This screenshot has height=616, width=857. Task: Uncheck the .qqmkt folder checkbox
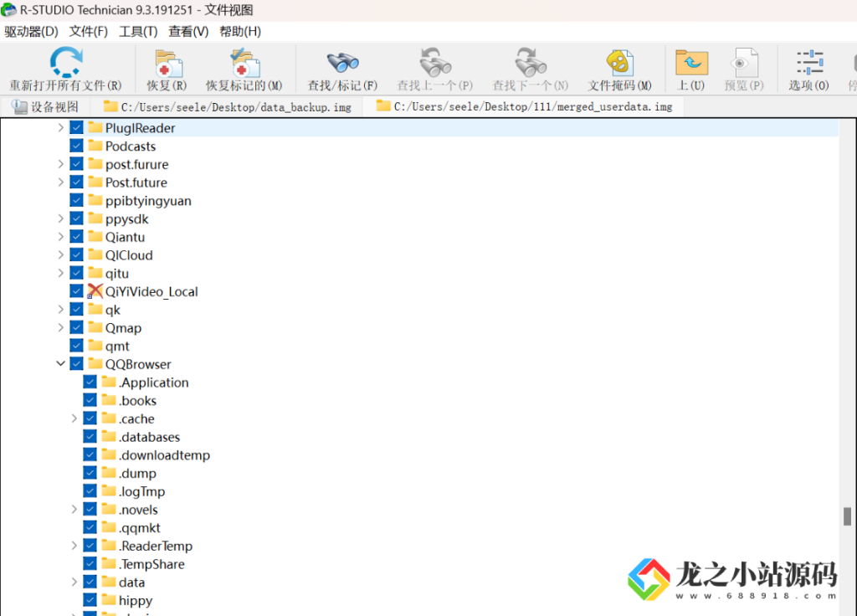pyautogui.click(x=90, y=527)
